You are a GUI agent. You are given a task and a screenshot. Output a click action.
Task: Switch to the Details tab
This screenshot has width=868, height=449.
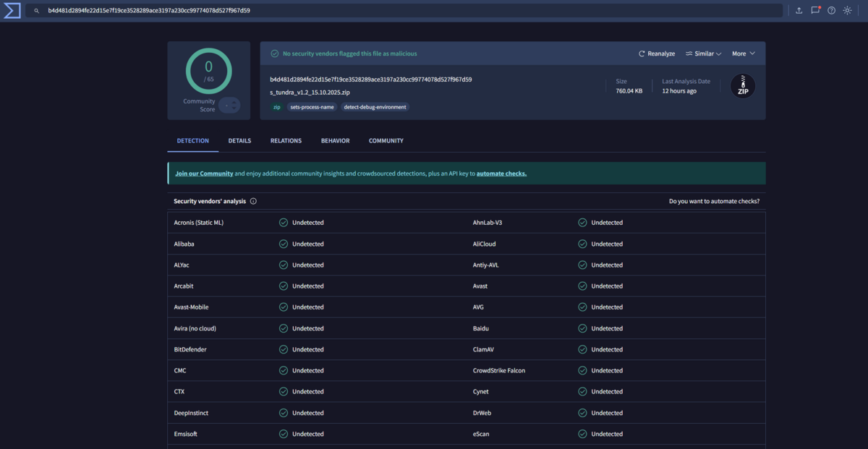coord(239,141)
